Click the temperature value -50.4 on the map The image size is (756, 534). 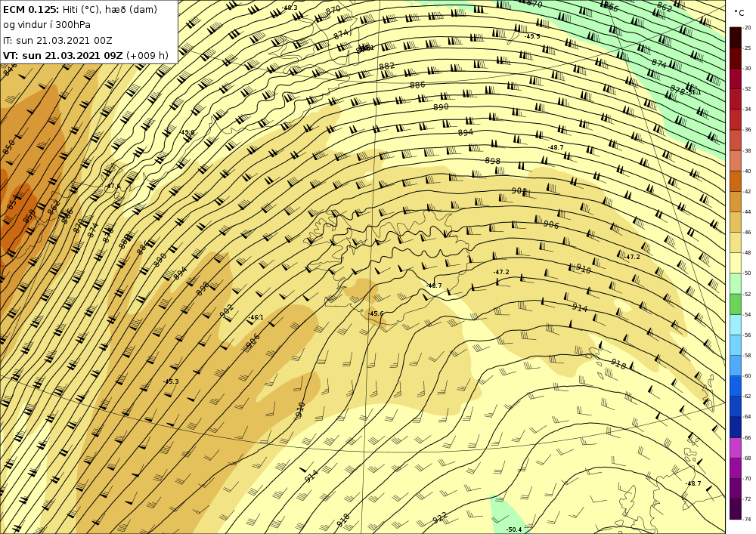[x=514, y=529]
